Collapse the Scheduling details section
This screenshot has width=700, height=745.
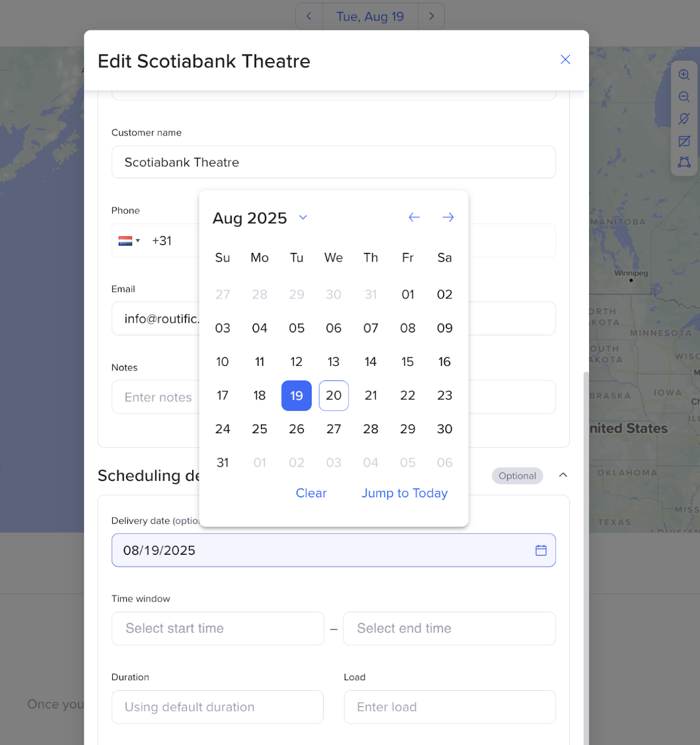(563, 475)
